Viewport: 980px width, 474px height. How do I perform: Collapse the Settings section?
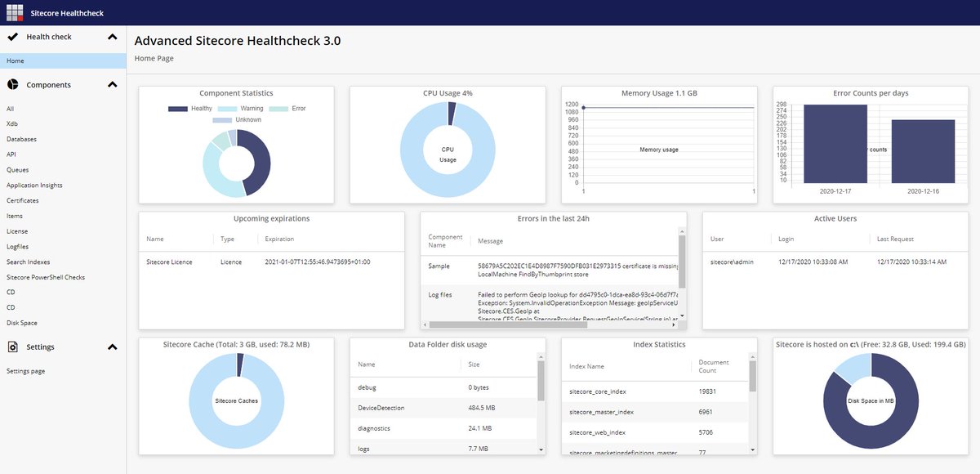(x=112, y=347)
